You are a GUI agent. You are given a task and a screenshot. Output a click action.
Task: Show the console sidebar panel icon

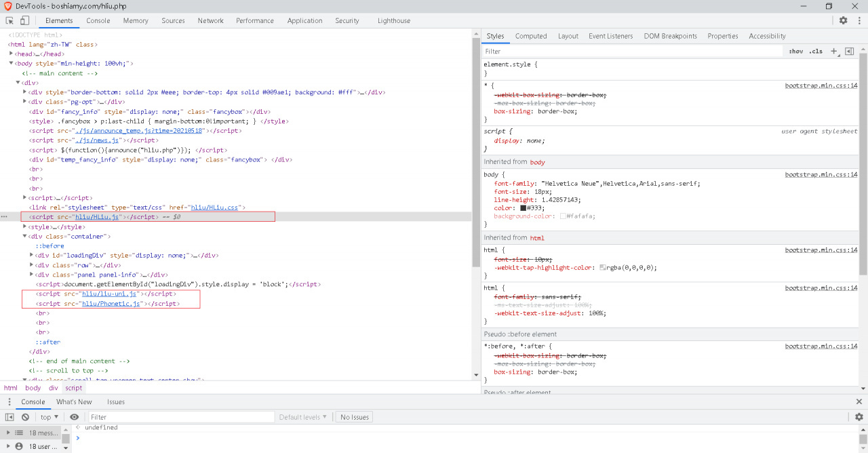click(9, 417)
